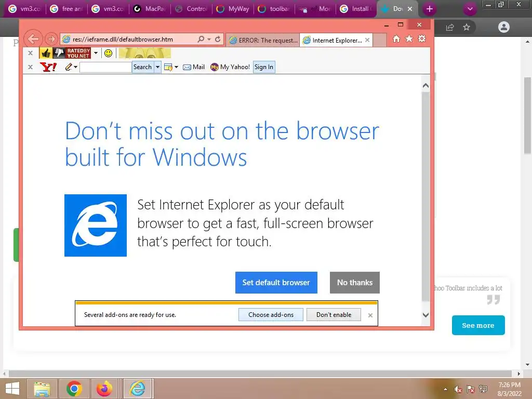Open the Chrome profile avatar
Image resolution: width=532 pixels, height=399 pixels.
[504, 27]
